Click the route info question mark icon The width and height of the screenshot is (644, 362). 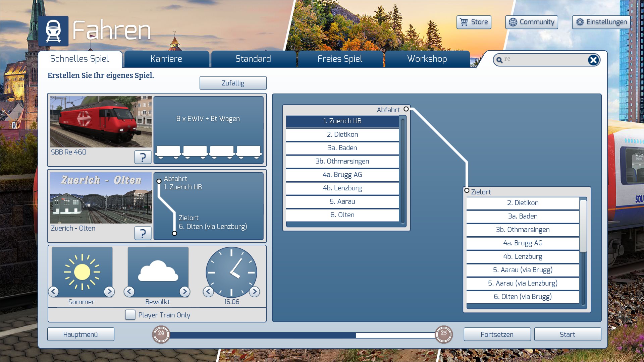point(143,233)
